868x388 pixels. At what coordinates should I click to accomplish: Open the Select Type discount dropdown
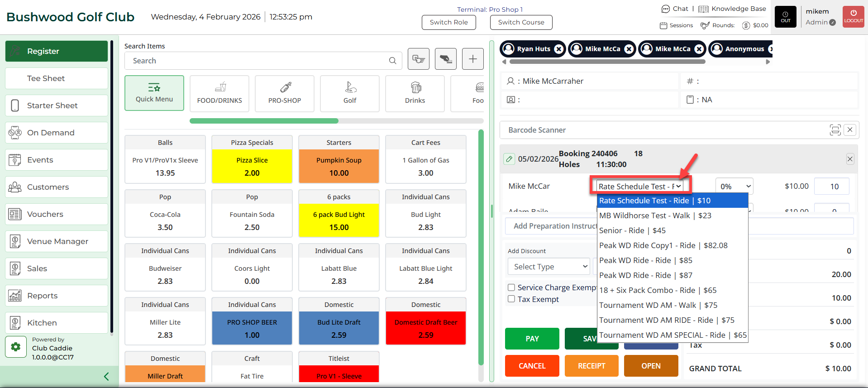pyautogui.click(x=548, y=267)
